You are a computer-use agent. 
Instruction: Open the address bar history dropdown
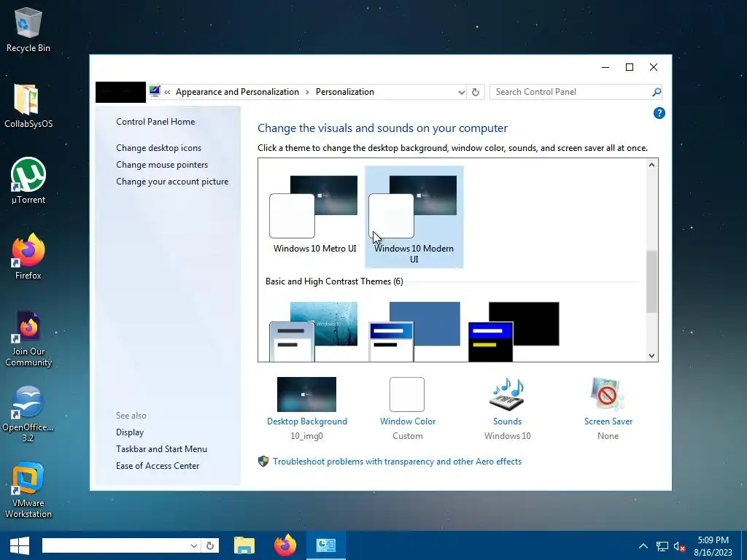(x=461, y=92)
